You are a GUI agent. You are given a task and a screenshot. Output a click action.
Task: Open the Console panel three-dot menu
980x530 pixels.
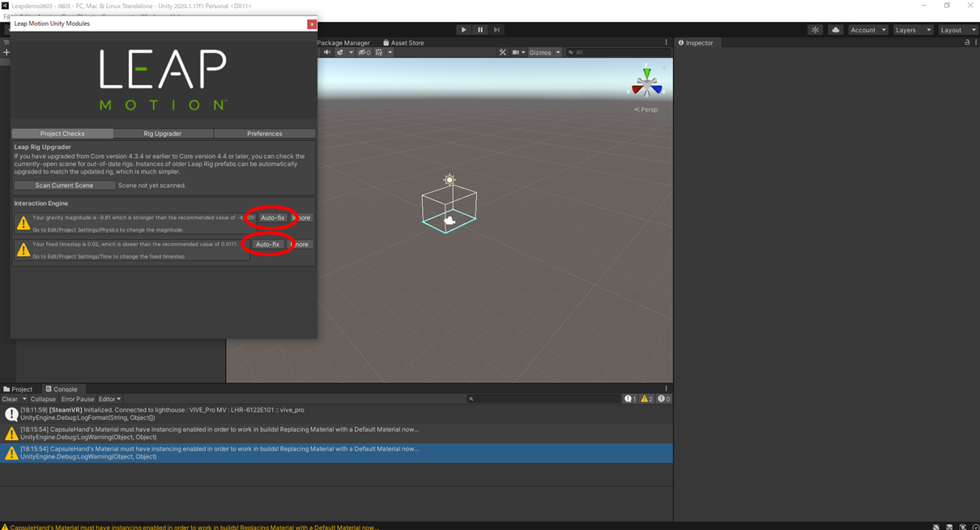click(666, 390)
